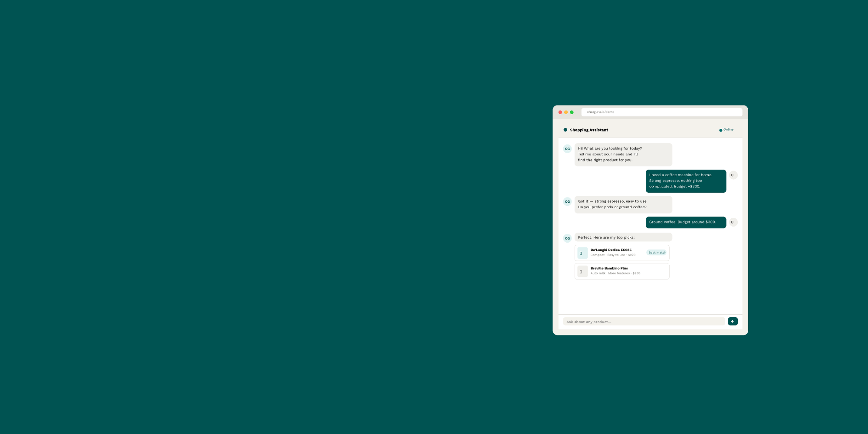868x434 pixels.
Task: Click the Best match badge
Action: [x=657, y=253]
